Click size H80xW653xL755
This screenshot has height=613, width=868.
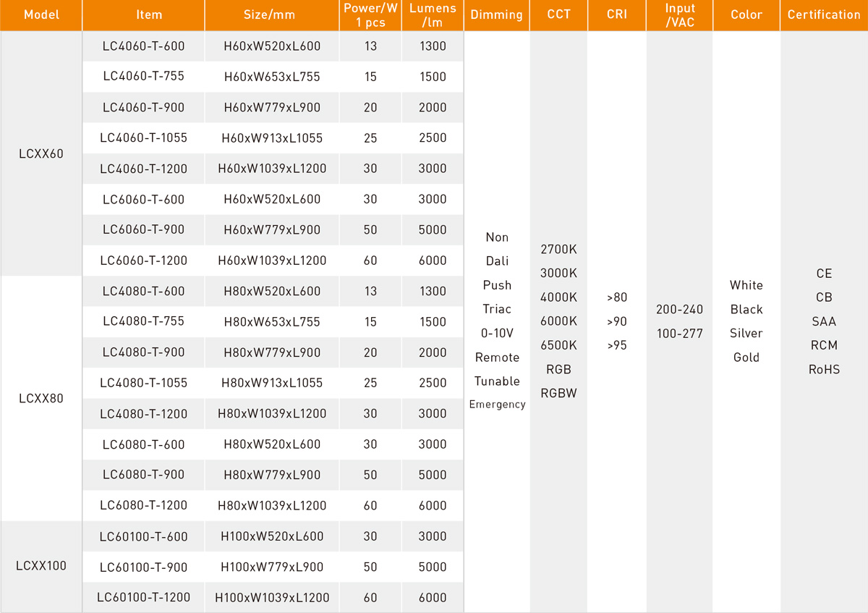tap(272, 321)
